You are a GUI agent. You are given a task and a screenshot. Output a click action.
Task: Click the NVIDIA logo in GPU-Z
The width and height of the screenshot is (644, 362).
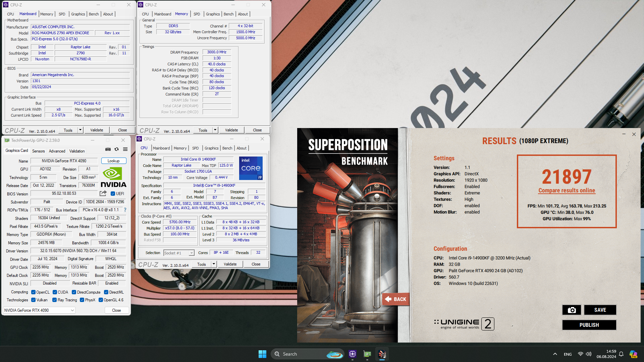click(113, 178)
